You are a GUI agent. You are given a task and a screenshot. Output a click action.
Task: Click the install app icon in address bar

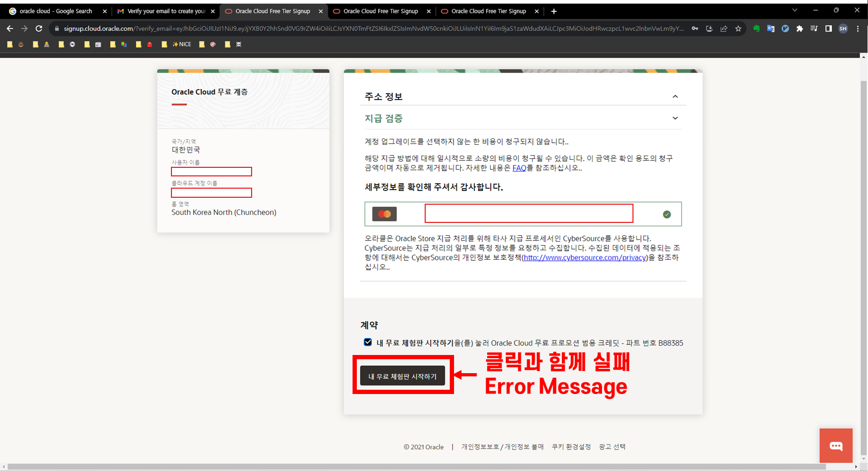(x=709, y=28)
